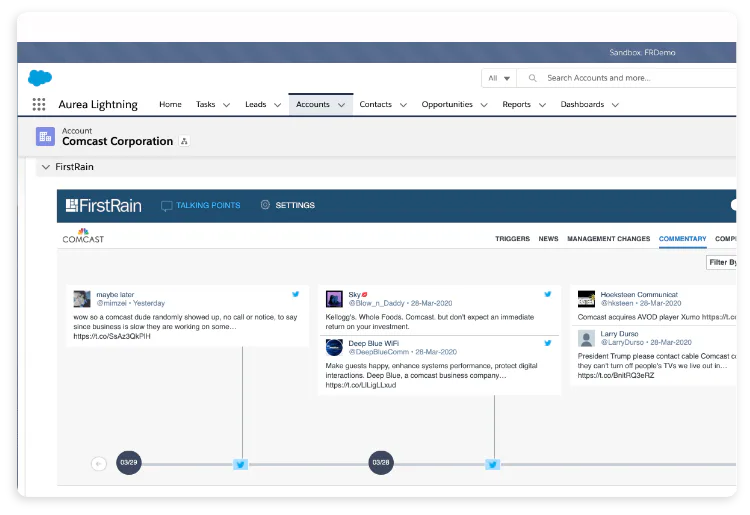This screenshot has width=750, height=515.
Task: Open the Filter By dropdown
Action: tap(721, 263)
